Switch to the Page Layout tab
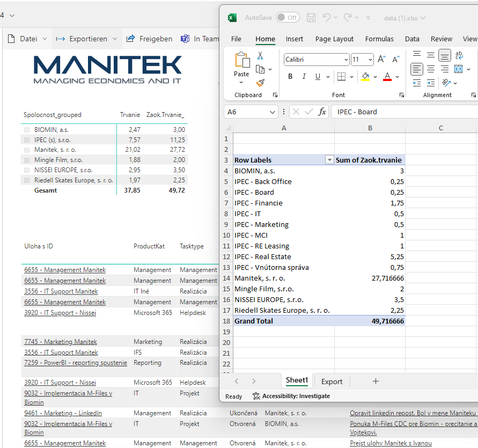478x448 pixels. pyautogui.click(x=334, y=39)
